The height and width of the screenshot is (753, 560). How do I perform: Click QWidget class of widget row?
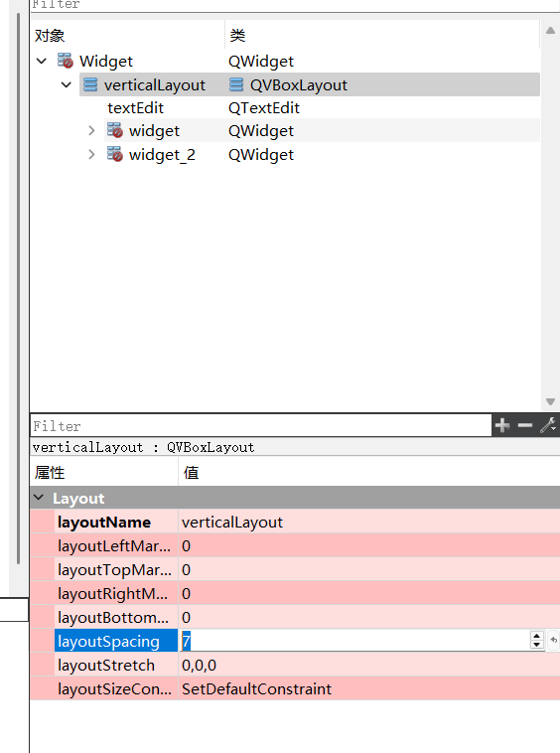261,130
